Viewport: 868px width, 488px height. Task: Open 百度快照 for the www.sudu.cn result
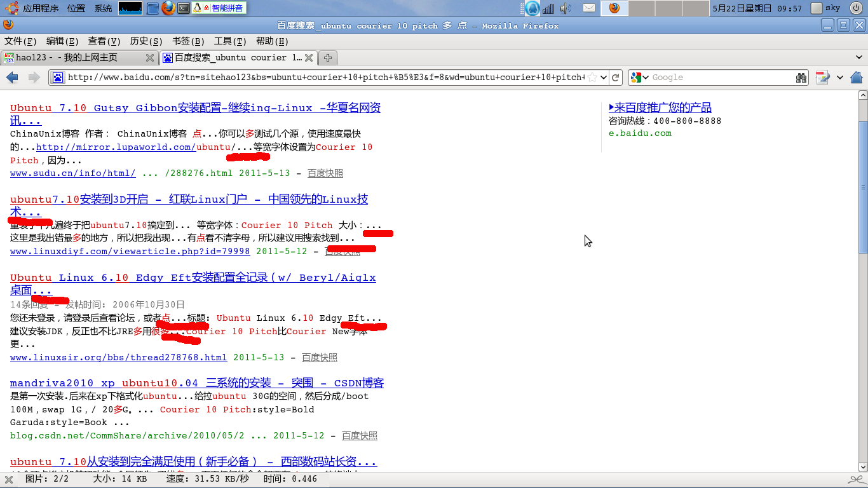point(325,173)
